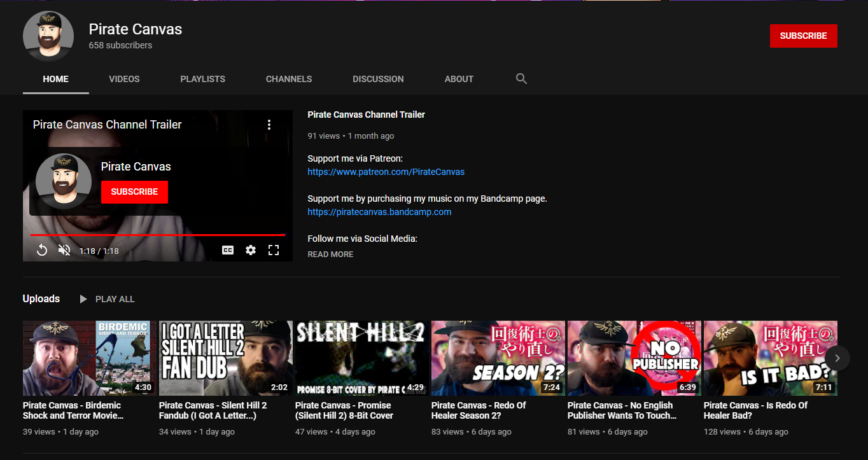This screenshot has width=868, height=460.
Task: Click the trailer's red progress bar
Action: tap(157, 235)
